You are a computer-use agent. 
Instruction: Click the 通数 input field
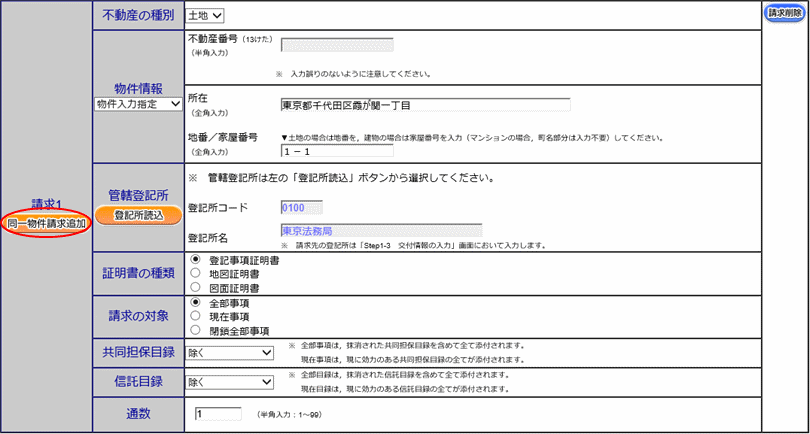point(218,414)
